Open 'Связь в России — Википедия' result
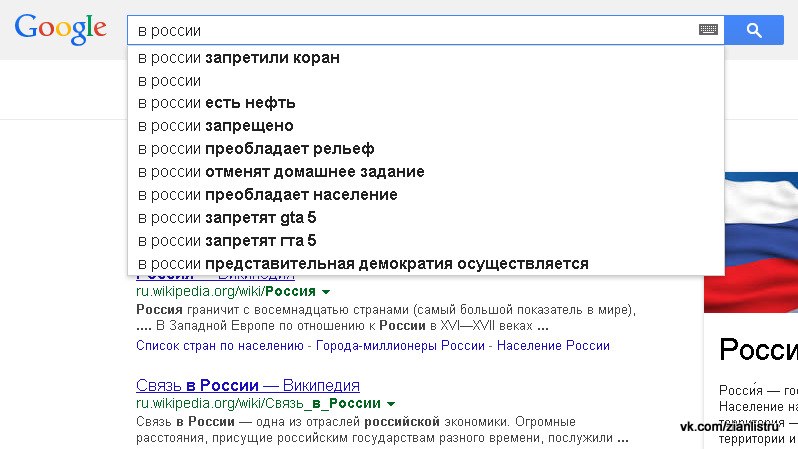Image resolution: width=798 pixels, height=449 pixels. 247,385
